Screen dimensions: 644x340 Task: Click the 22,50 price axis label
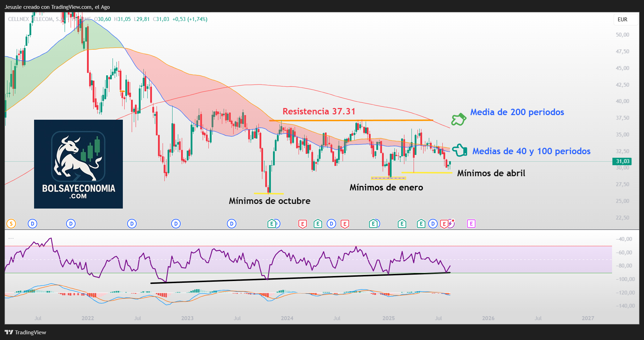[x=622, y=218]
